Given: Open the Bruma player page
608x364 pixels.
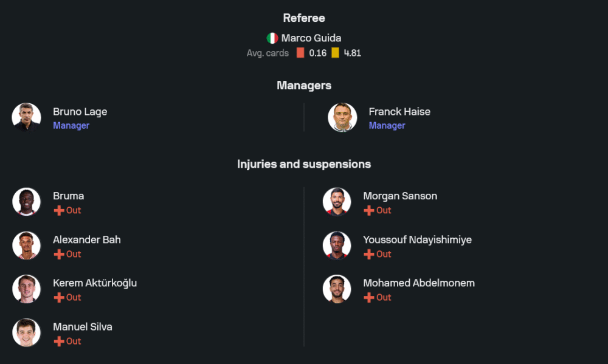Looking at the screenshot, I should (68, 196).
